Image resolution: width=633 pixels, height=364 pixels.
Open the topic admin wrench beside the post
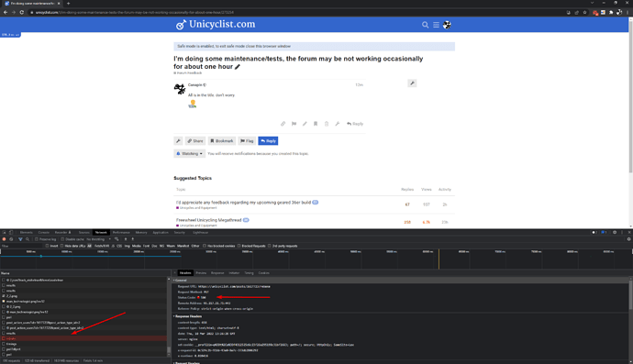coord(412,83)
